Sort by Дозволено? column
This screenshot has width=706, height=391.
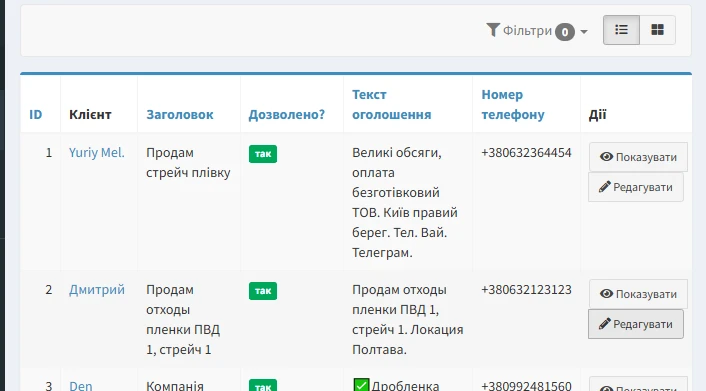tap(286, 114)
